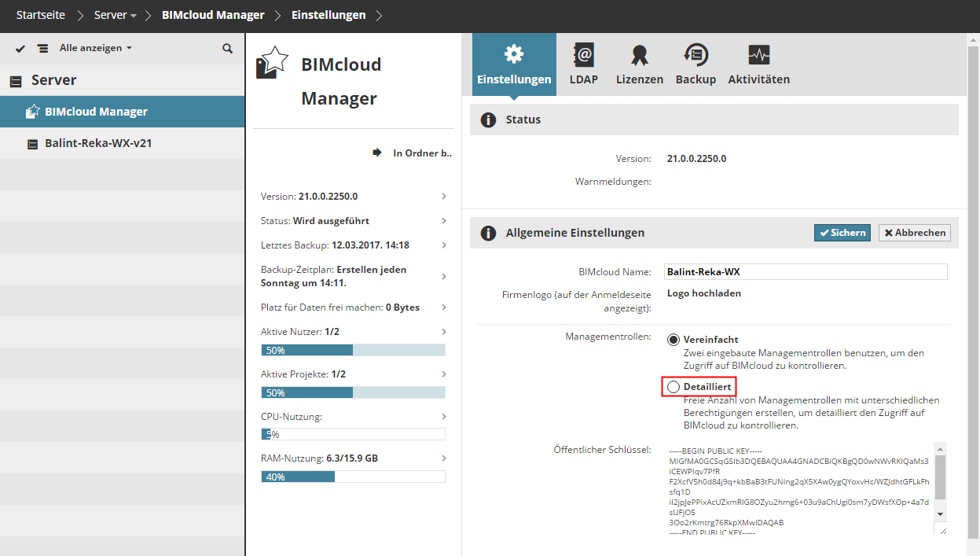Click inside the public key text area

(x=798, y=488)
